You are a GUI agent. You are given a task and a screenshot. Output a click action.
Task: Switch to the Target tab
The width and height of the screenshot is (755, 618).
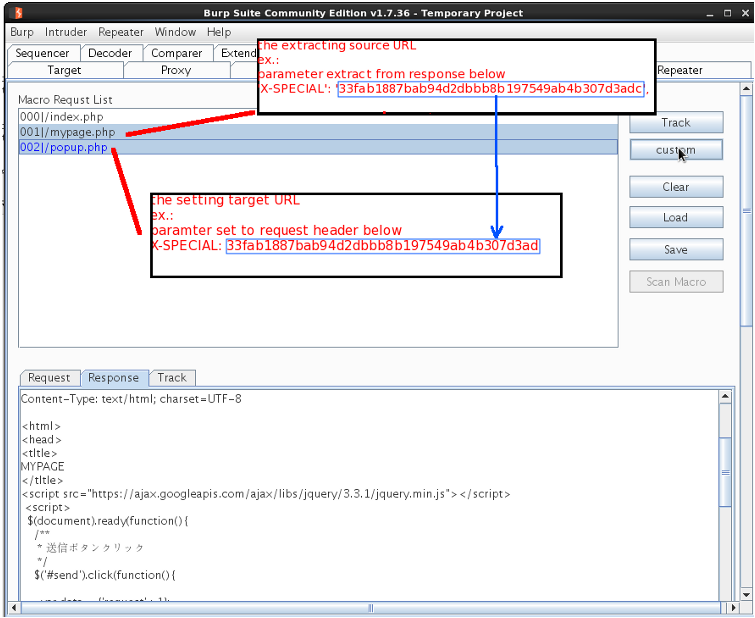(x=65, y=70)
